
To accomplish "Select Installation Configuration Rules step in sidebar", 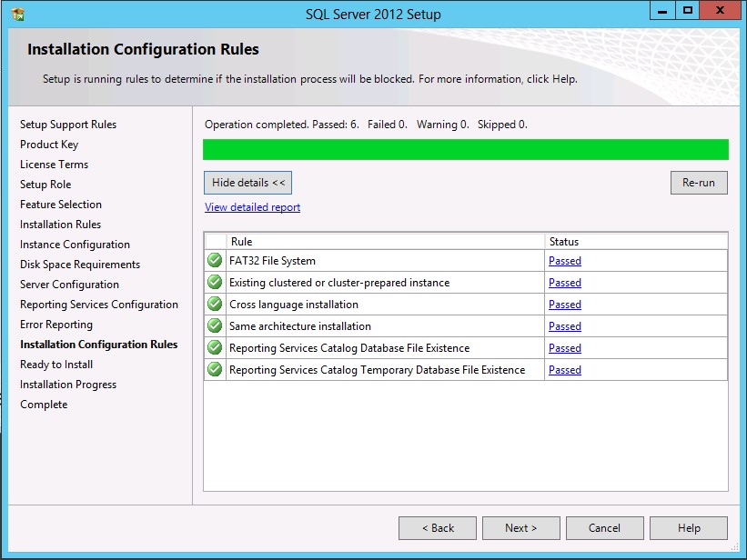I will (x=98, y=345).
